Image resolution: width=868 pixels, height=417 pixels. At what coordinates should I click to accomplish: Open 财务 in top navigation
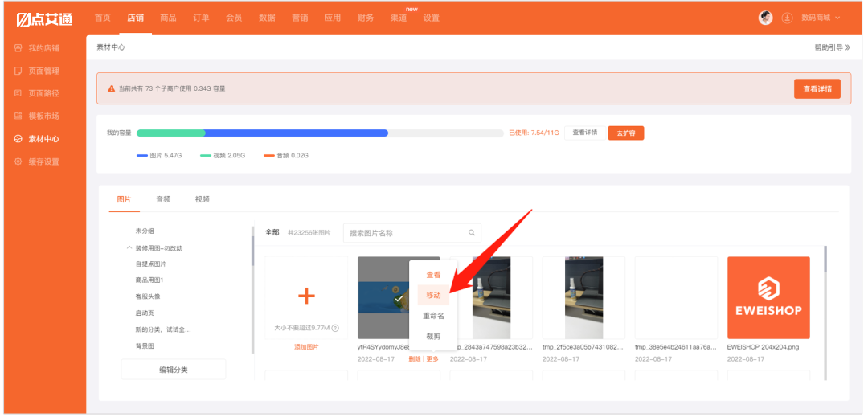pos(366,18)
